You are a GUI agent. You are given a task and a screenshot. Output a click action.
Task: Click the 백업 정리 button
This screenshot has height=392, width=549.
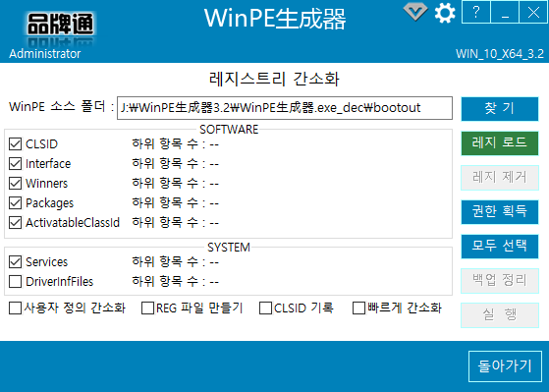[500, 280]
